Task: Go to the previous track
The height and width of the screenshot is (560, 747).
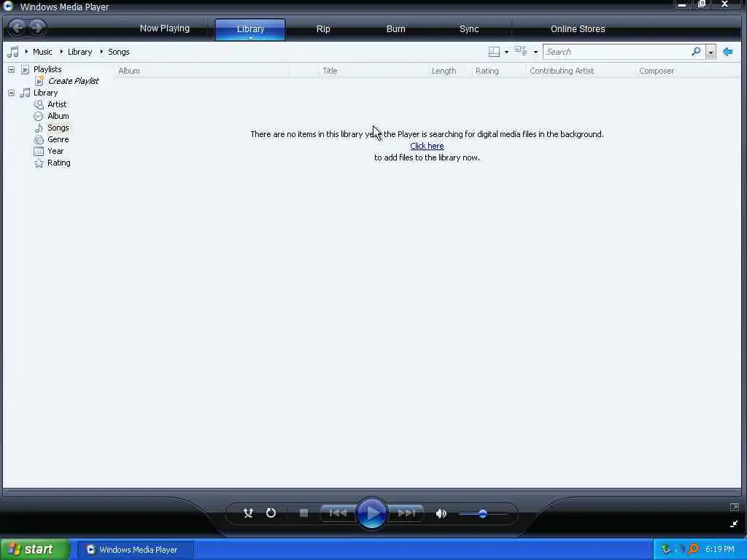Action: tap(338, 513)
